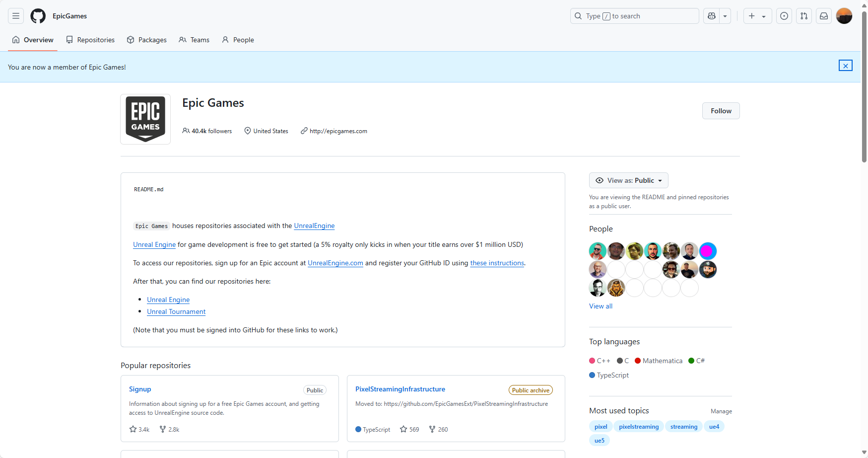Open the PixelStreamingInfrastructure repository
The image size is (868, 458).
(x=400, y=389)
